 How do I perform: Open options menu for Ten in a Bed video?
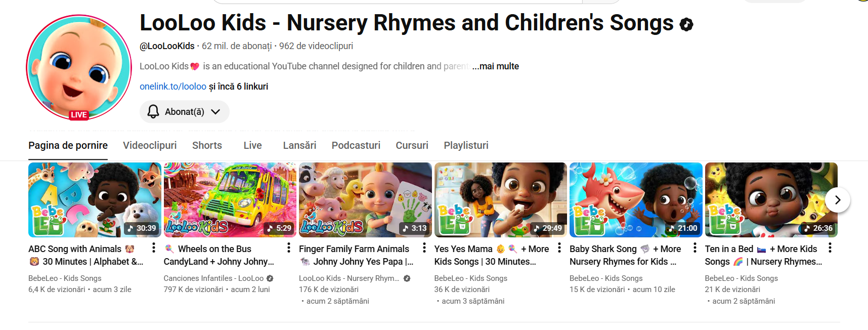click(830, 248)
